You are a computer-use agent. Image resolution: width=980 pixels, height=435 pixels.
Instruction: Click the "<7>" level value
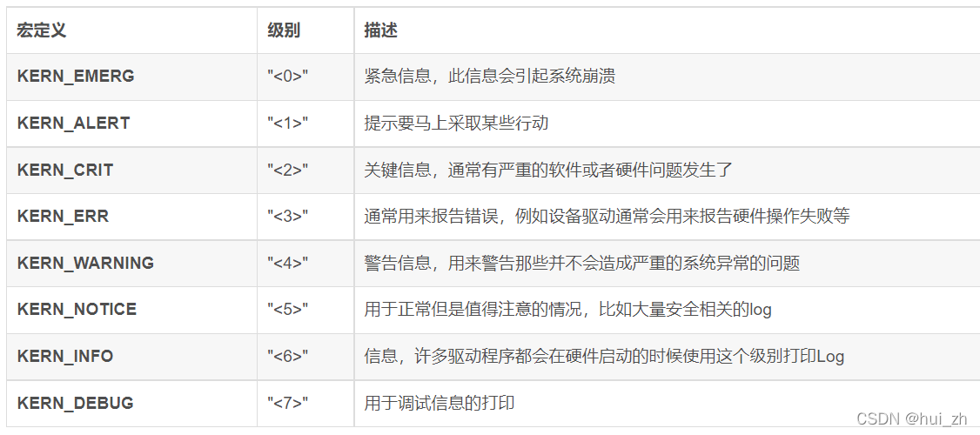click(x=287, y=403)
